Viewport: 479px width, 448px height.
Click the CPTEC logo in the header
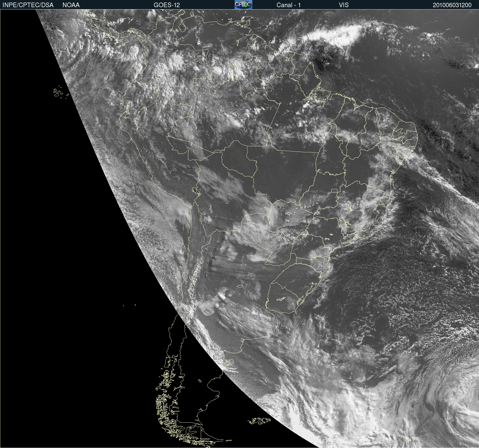(x=243, y=5)
